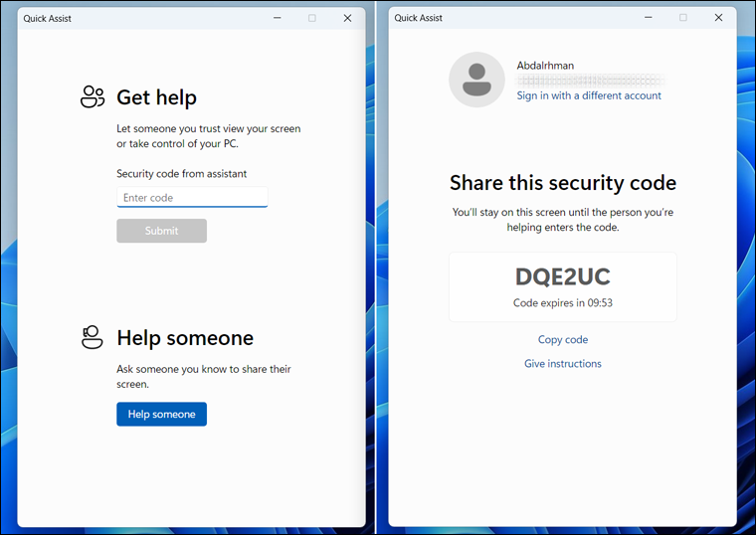Click the Abdalrhman profile avatar picture
The width and height of the screenshot is (756, 535).
476,80
